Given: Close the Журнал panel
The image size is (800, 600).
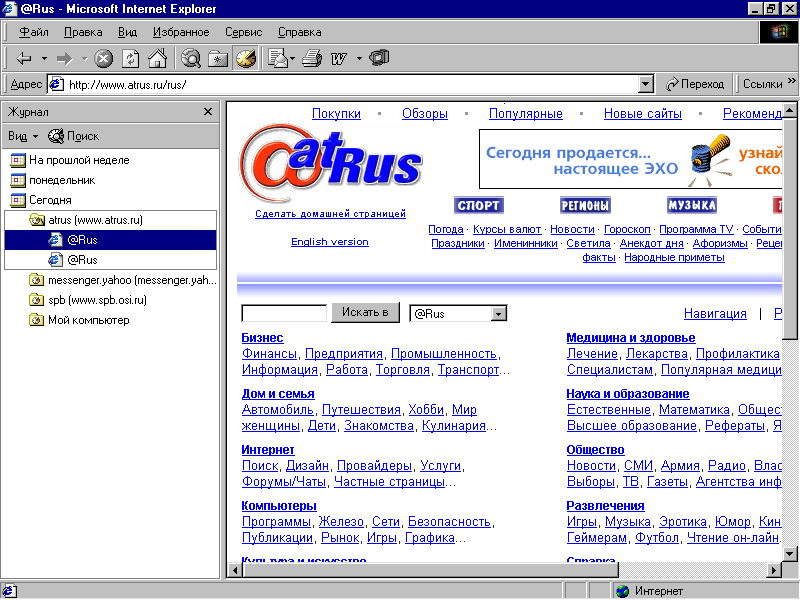Looking at the screenshot, I should tap(208, 112).
